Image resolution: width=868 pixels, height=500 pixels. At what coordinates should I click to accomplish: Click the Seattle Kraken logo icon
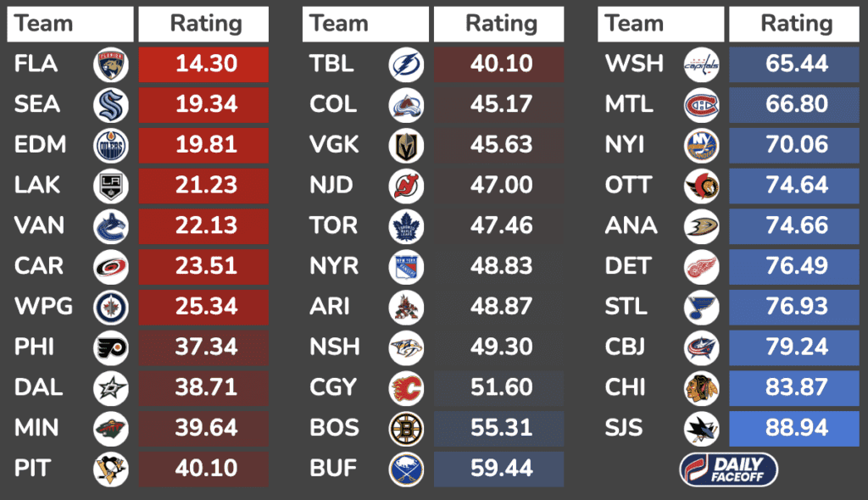click(111, 105)
